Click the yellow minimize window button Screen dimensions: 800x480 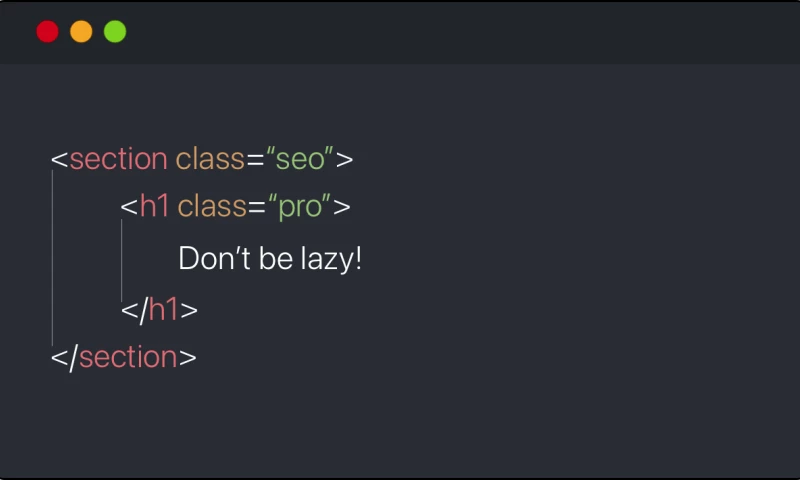point(81,32)
